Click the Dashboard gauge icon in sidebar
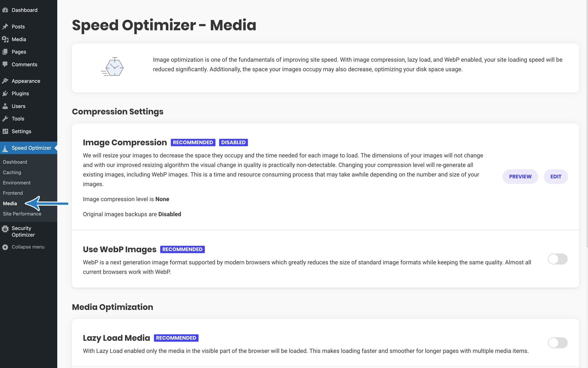This screenshot has height=368, width=588. click(x=5, y=10)
